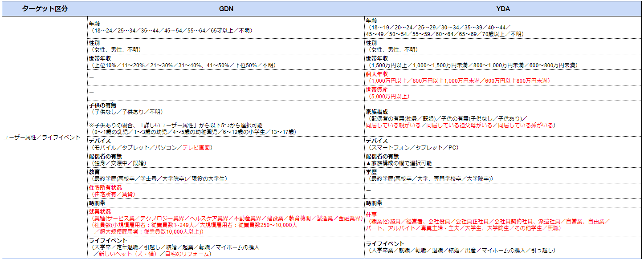
Task: Click the GDN ライフイベント heading
Action: [107, 241]
